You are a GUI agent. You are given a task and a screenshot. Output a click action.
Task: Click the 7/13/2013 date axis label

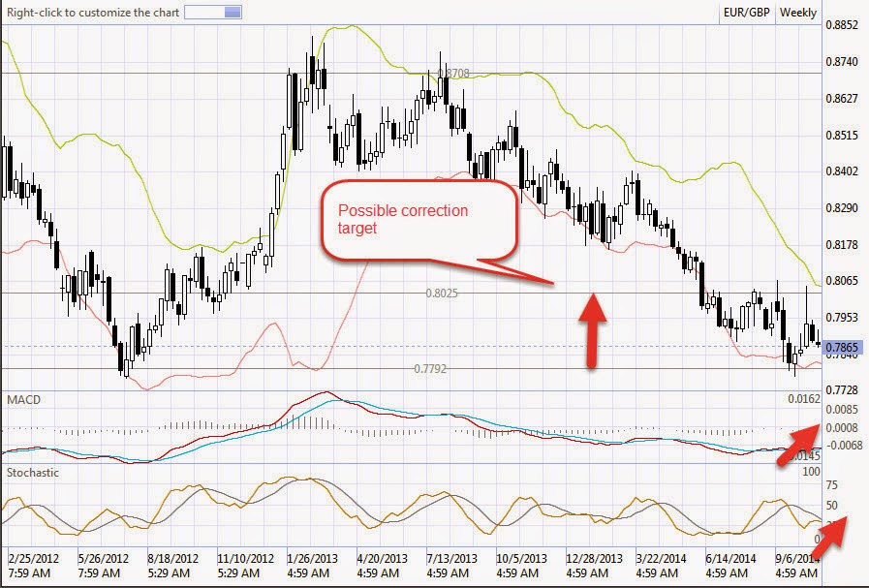(452, 558)
